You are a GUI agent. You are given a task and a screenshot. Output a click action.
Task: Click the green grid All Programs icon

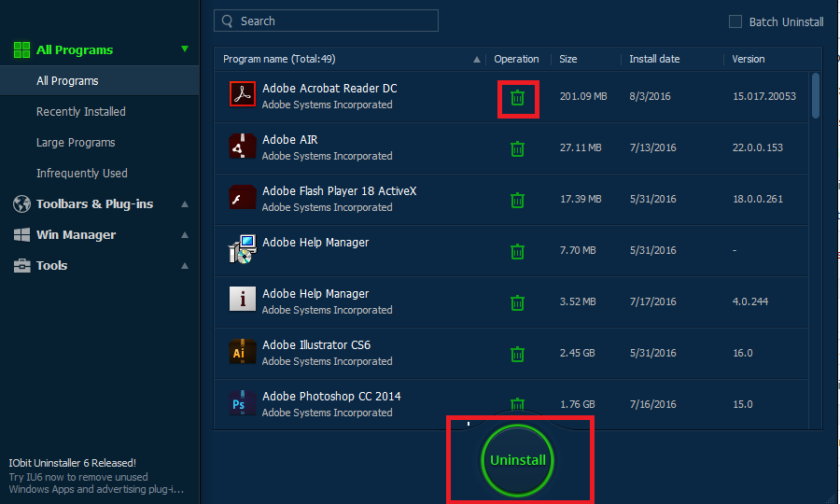click(x=22, y=49)
